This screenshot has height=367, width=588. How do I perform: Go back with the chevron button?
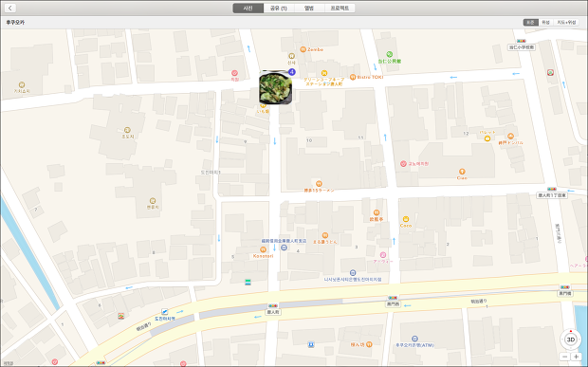[x=10, y=8]
